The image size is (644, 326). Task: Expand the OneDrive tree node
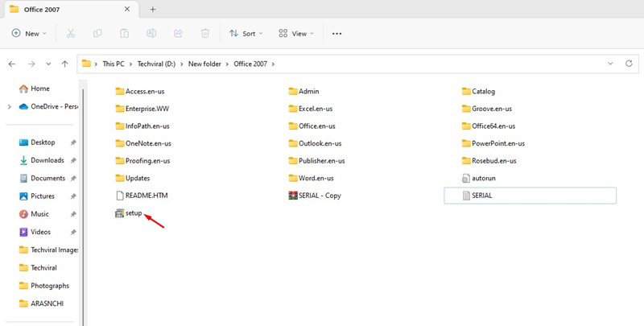tap(10, 107)
